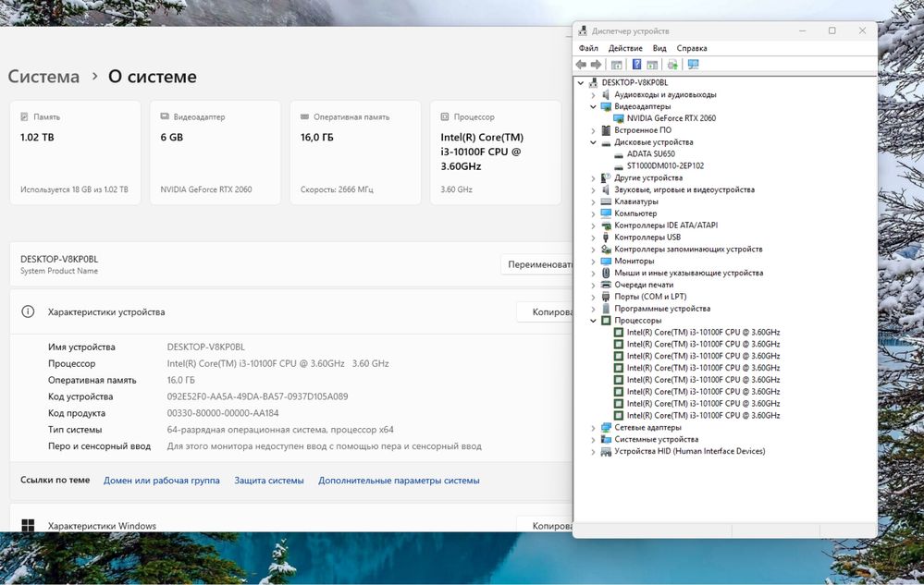Open the Справка menu
The image size is (924, 585).
(x=692, y=48)
